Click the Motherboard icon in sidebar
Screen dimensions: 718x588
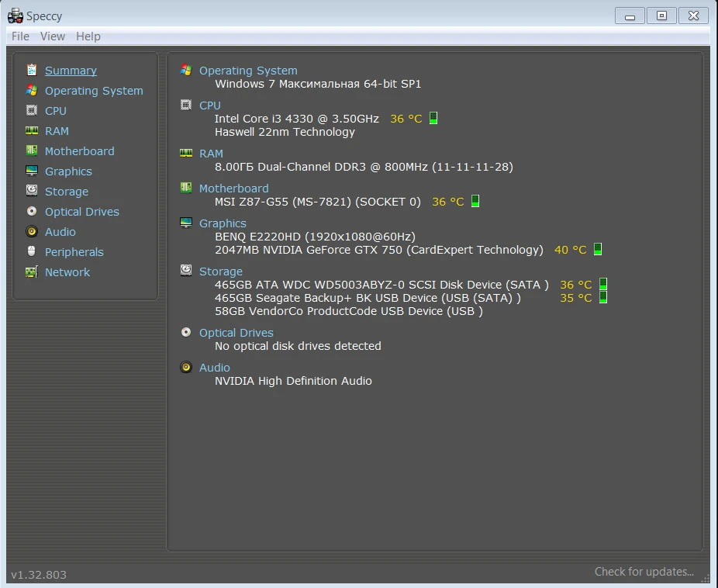[x=32, y=150]
